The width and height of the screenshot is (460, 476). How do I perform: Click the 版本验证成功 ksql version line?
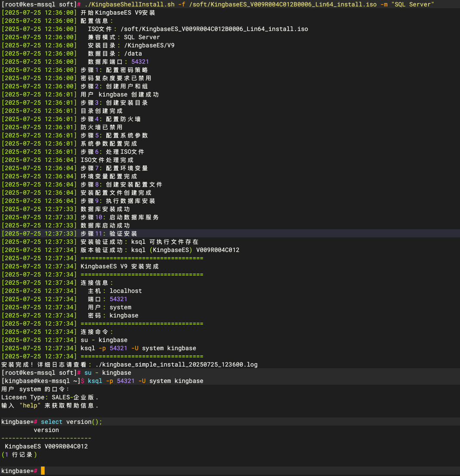pos(160,250)
